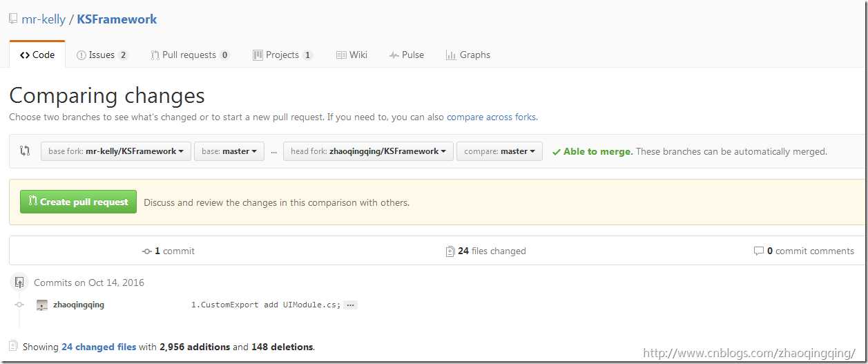
Task: Click the files changed diff icon
Action: click(450, 251)
